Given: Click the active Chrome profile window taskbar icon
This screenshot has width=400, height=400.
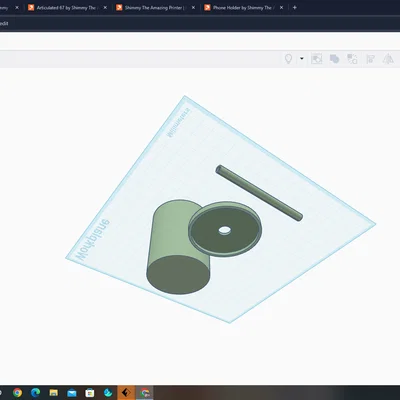Looking at the screenshot, I should click(145, 393).
